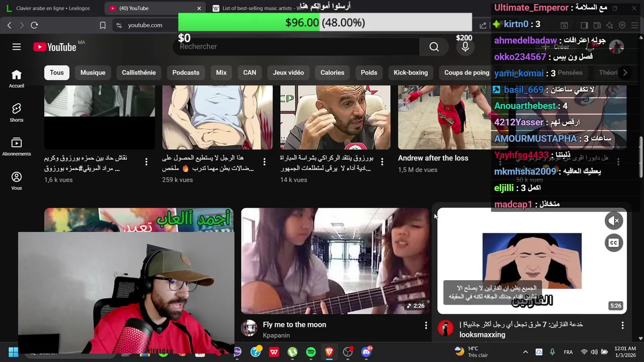Open the Fly me to the moon title
The image size is (644, 362).
pos(294,324)
